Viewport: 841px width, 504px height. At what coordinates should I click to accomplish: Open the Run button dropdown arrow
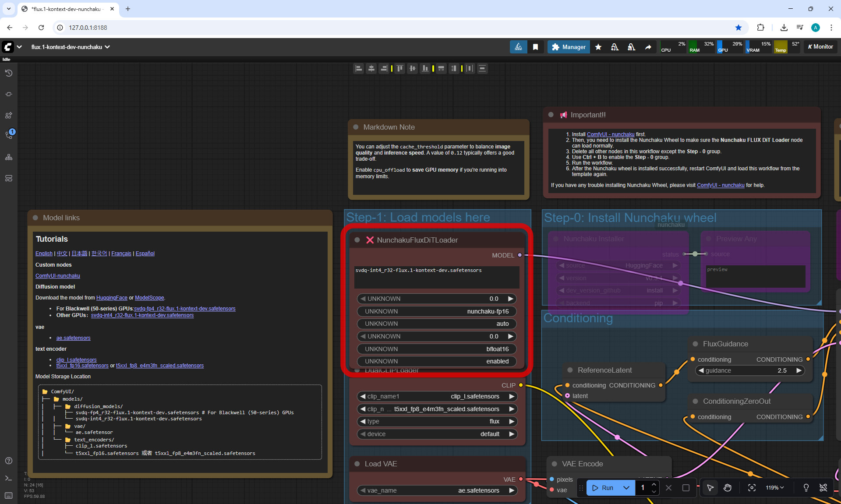[x=626, y=488]
